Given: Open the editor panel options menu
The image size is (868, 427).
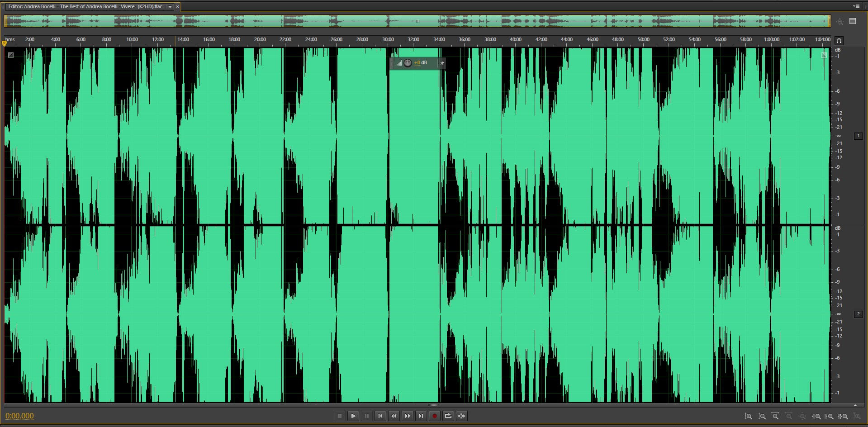Looking at the screenshot, I should coord(856,6).
